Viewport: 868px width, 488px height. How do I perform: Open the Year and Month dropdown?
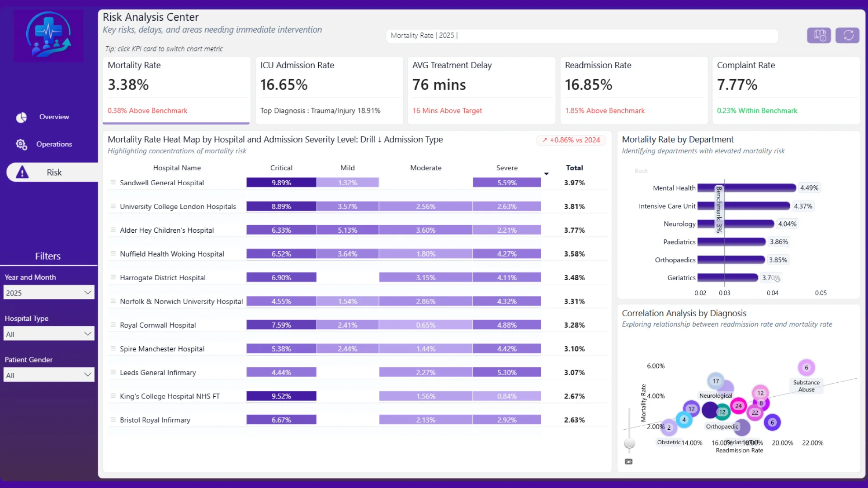(49, 292)
